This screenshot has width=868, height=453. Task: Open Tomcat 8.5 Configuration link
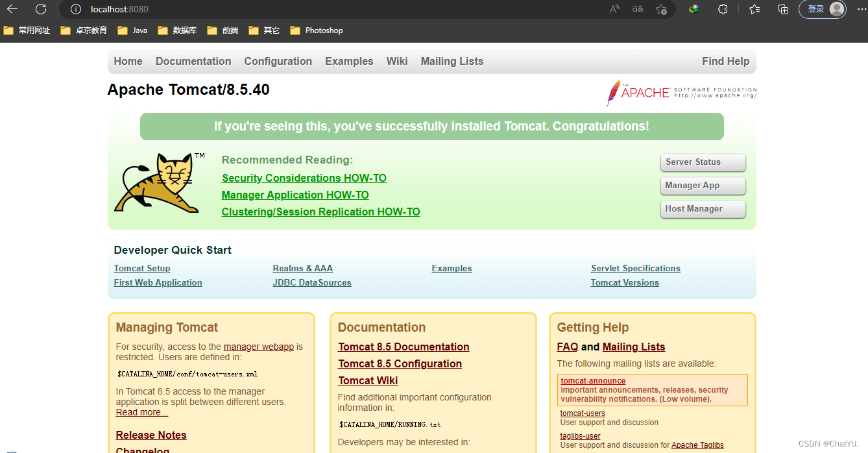point(400,363)
